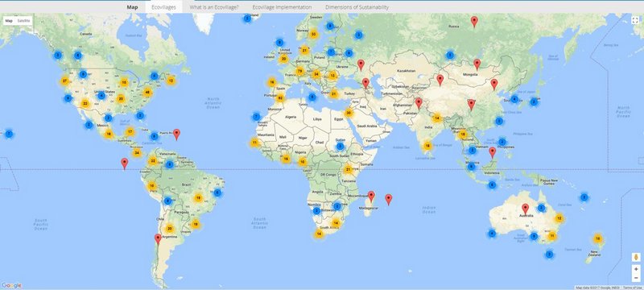644x290 pixels.
Task: Click the Street View pegman icon
Action: click(x=636, y=257)
